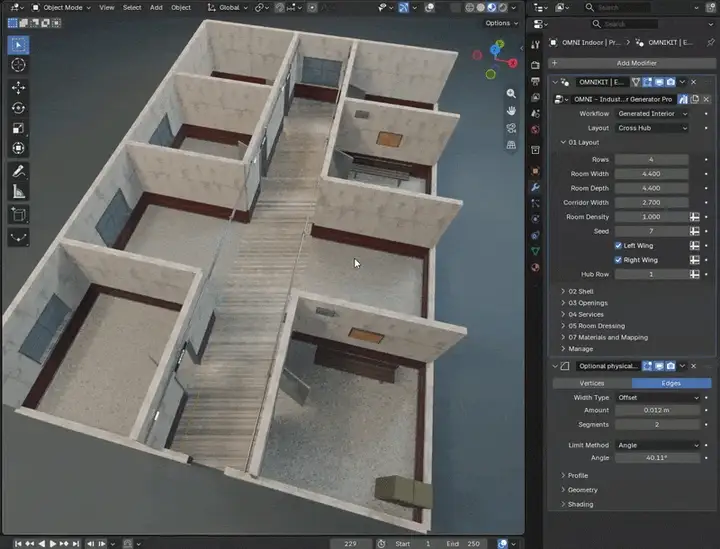Toggle the bevel modifier viewport display
720x549 pixels.
[x=659, y=366]
